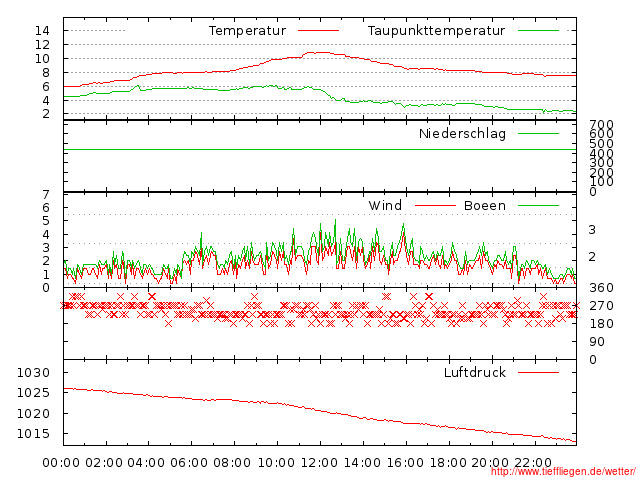Click the Temperatur legend label
Image resolution: width=640 pixels, height=480 pixels.
pos(247,31)
